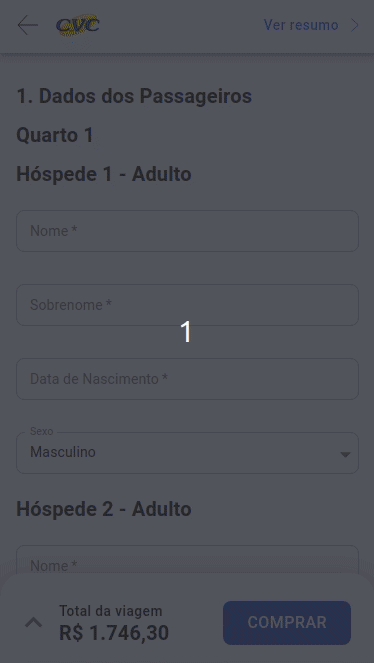Click the chevron beside Ver resumo
Viewport: 374px width, 663px height.
tap(355, 25)
